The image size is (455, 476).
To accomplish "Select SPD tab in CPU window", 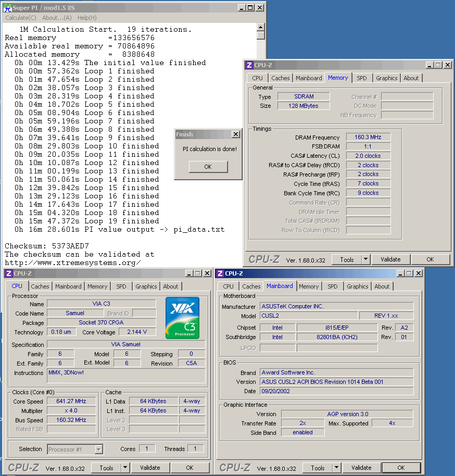I will click(x=121, y=286).
